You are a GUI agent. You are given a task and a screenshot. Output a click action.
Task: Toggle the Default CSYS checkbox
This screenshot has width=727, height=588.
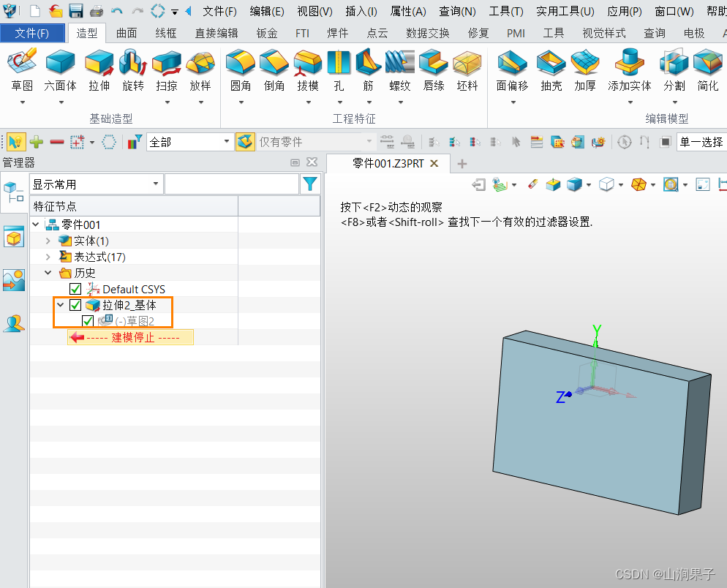[75, 289]
